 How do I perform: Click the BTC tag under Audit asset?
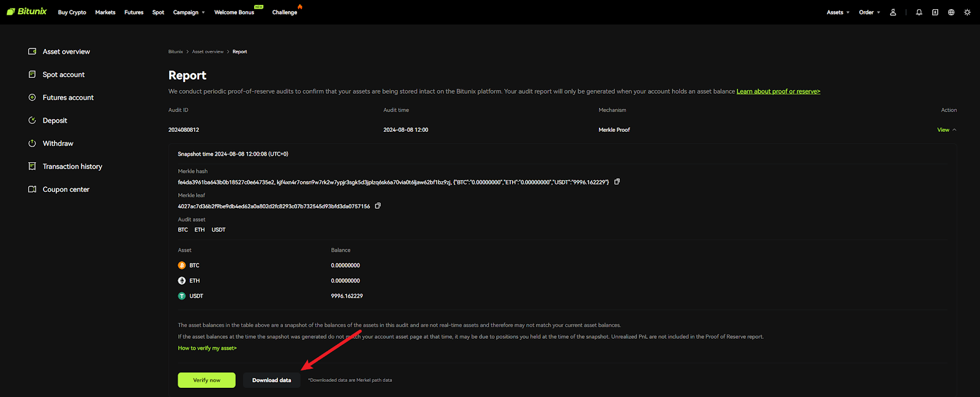tap(183, 230)
